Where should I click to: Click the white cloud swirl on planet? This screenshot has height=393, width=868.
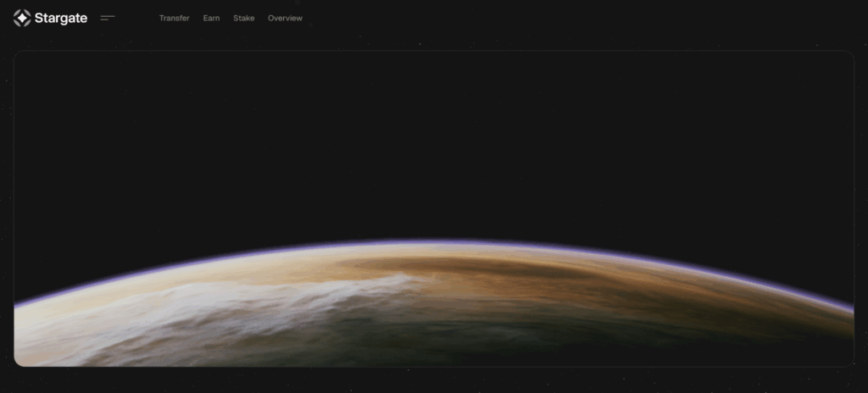[254, 305]
